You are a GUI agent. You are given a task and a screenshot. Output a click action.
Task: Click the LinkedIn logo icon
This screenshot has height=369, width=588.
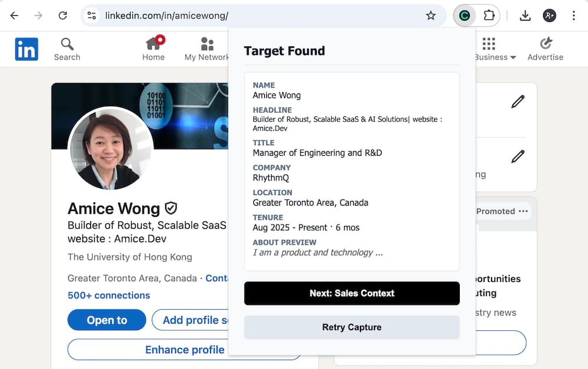[26, 49]
